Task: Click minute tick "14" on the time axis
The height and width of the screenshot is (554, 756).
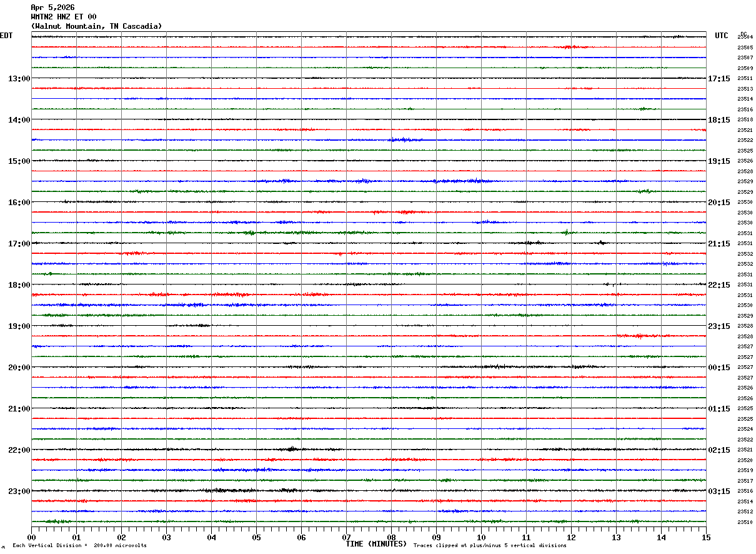Action: [x=661, y=537]
